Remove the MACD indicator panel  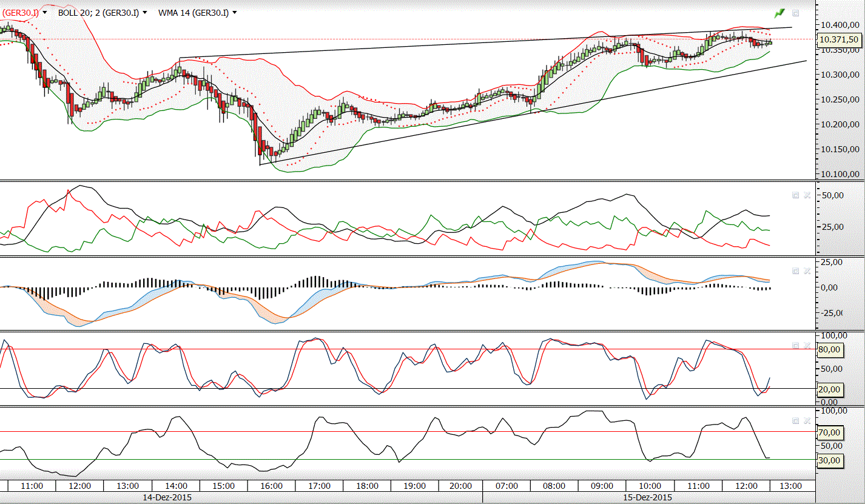click(x=807, y=271)
